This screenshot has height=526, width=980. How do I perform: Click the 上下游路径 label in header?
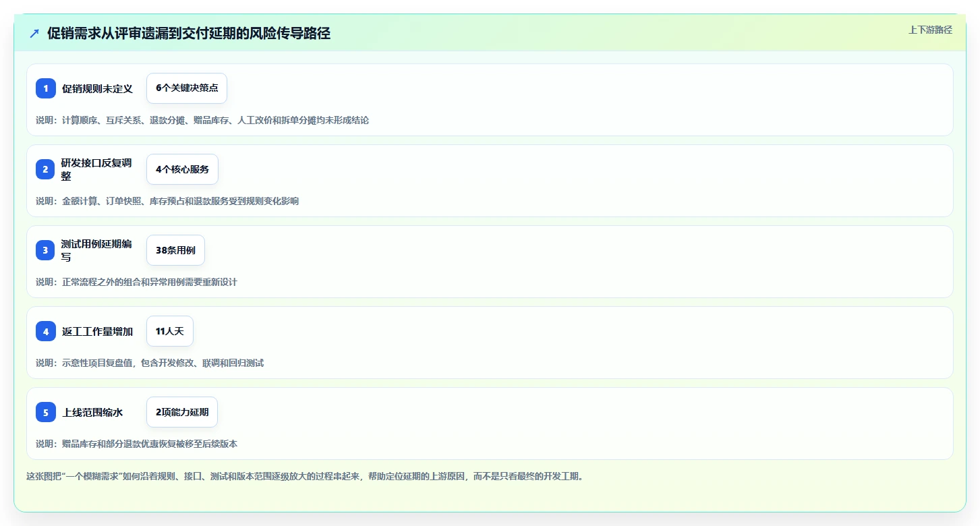(x=930, y=30)
